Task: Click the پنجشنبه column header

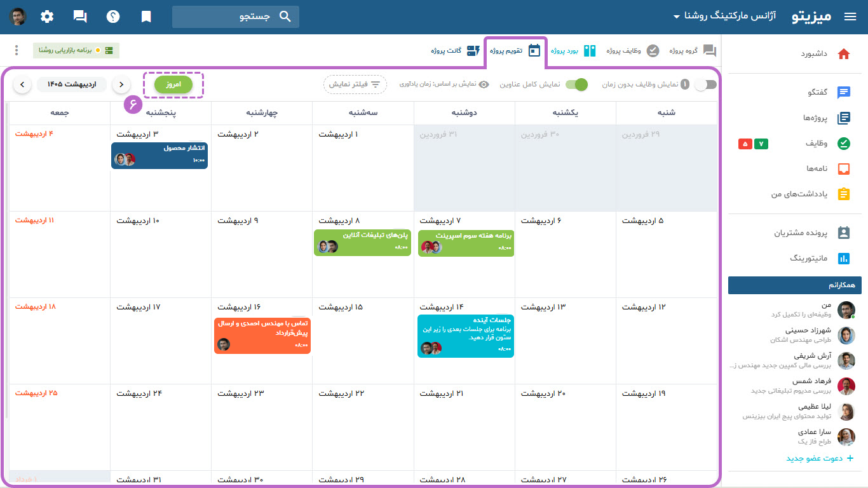Action: coord(161,112)
